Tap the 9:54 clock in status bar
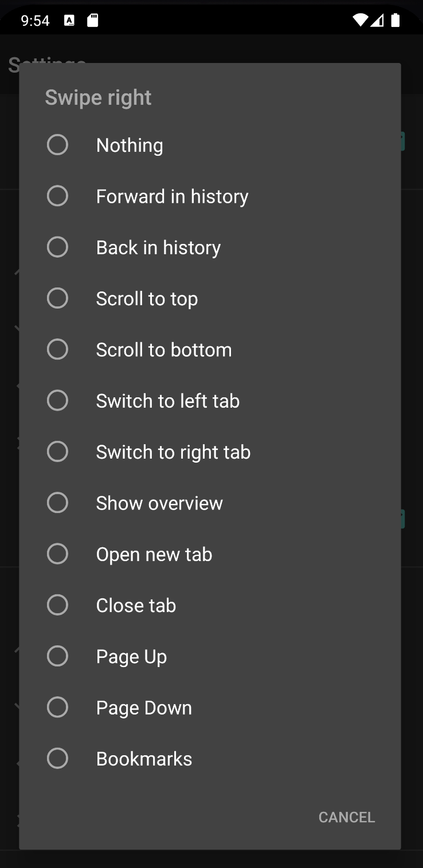 point(35,21)
